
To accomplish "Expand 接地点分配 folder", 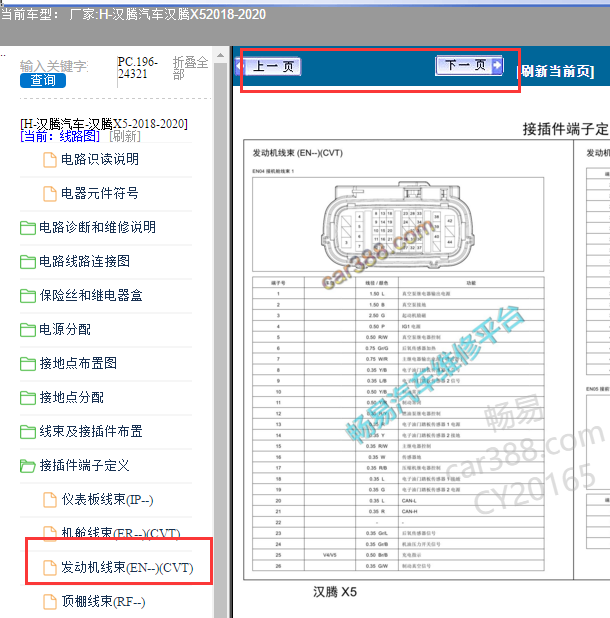I will (x=71, y=397).
